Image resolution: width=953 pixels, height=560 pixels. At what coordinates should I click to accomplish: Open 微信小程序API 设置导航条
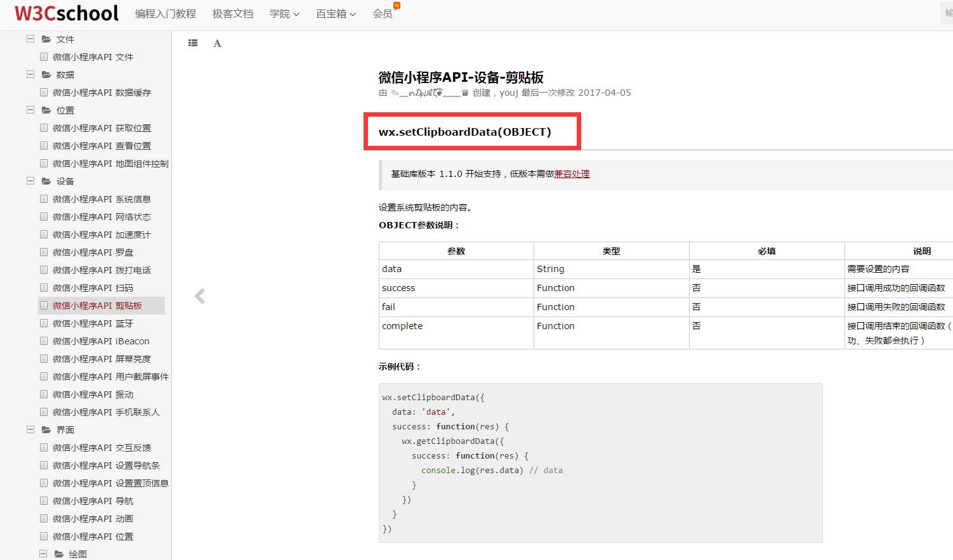(x=106, y=466)
